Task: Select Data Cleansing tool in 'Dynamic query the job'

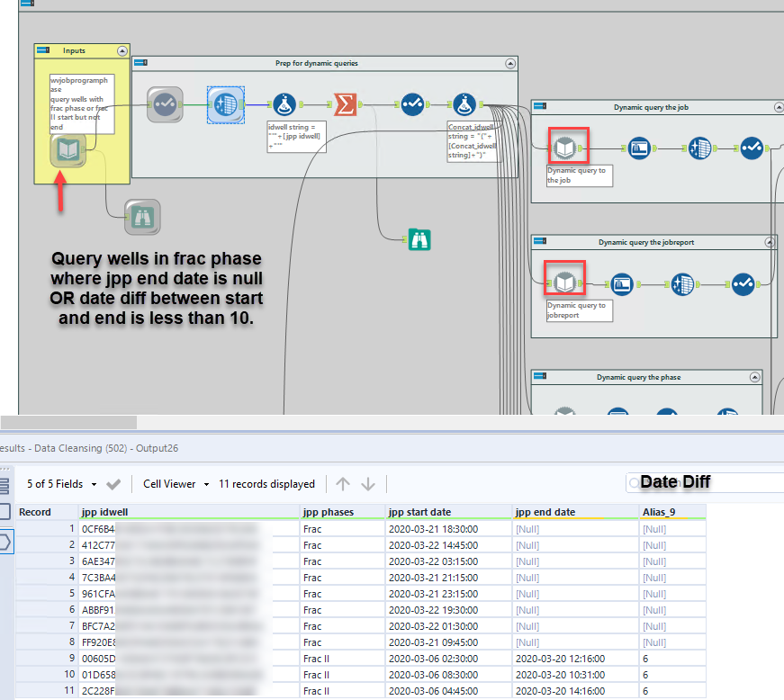Action: pyautogui.click(x=699, y=148)
